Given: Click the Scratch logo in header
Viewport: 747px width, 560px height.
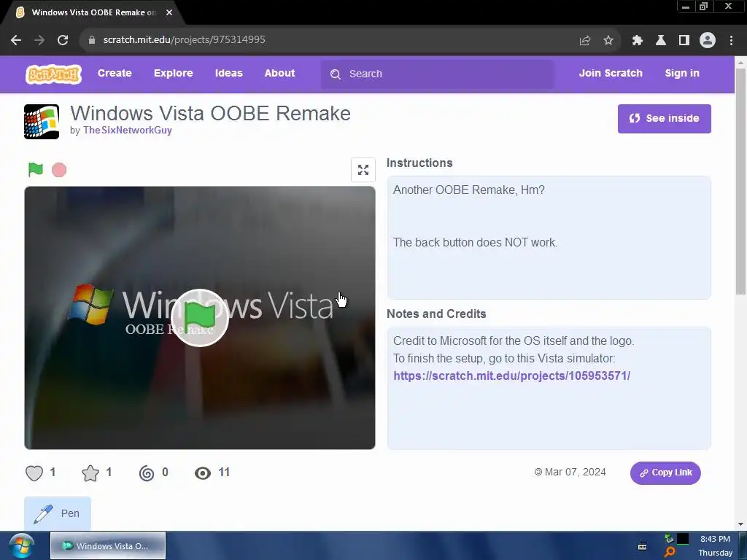Looking at the screenshot, I should [53, 74].
